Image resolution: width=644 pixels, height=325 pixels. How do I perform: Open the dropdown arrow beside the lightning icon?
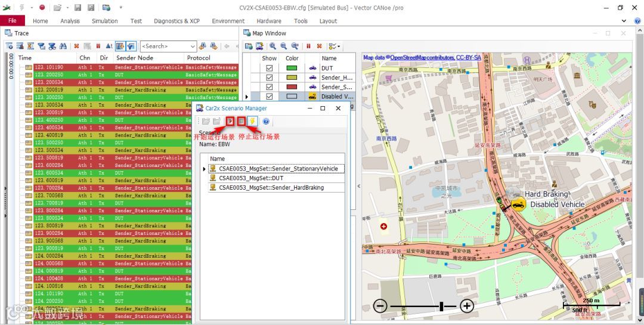(32, 7)
